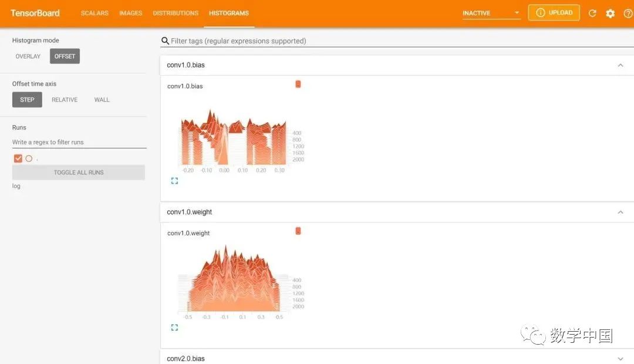Click the TensorBoard logo text
The height and width of the screenshot is (364, 634).
(35, 13)
